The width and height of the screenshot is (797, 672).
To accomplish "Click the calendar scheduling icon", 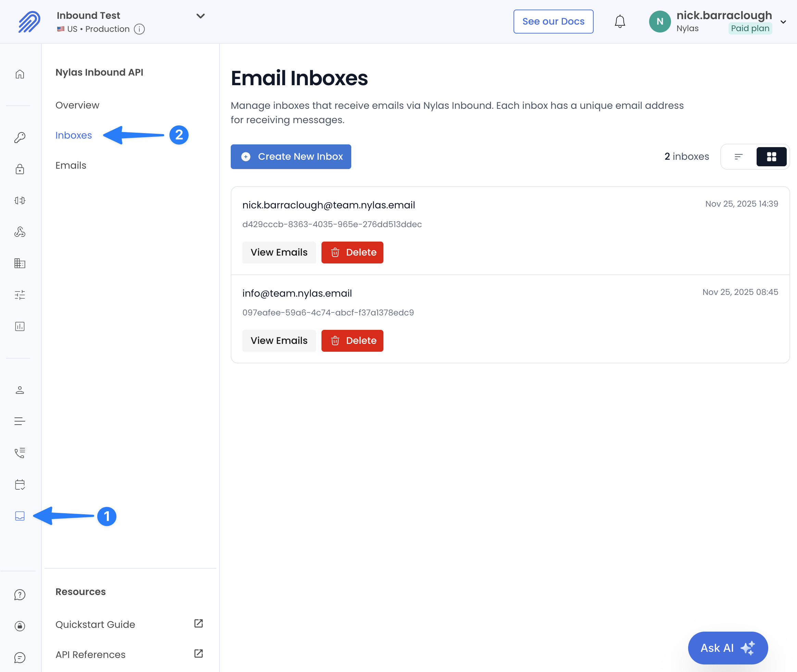I will coord(20,484).
